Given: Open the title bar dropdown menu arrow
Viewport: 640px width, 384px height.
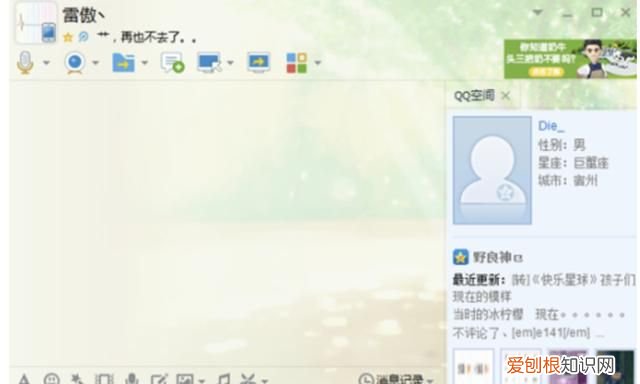Looking at the screenshot, I should pyautogui.click(x=538, y=13).
